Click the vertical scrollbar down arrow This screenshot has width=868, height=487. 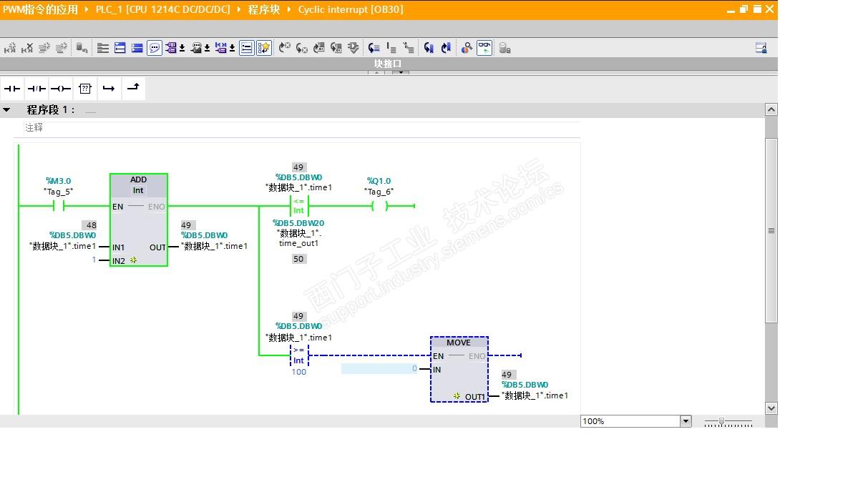point(771,408)
